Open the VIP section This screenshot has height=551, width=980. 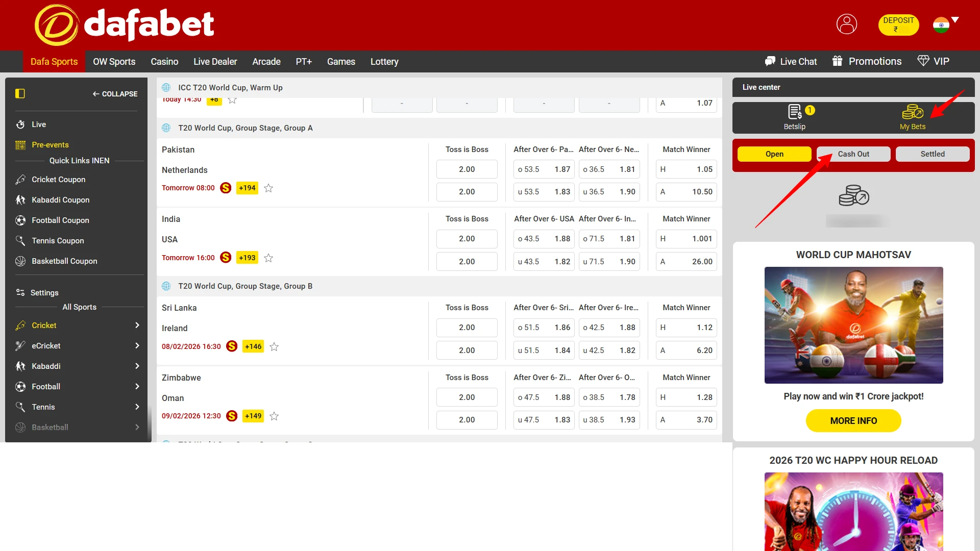[x=934, y=61]
